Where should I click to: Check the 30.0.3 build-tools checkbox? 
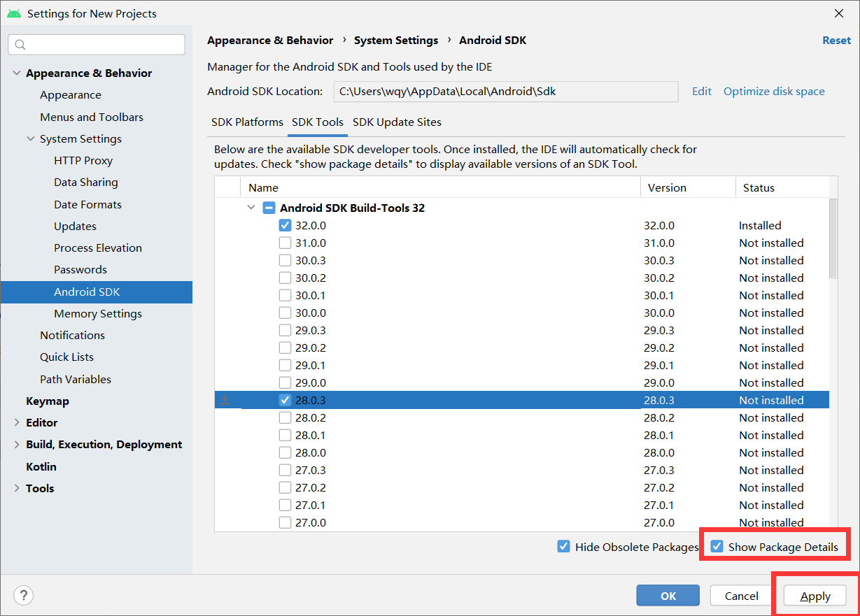click(x=285, y=260)
